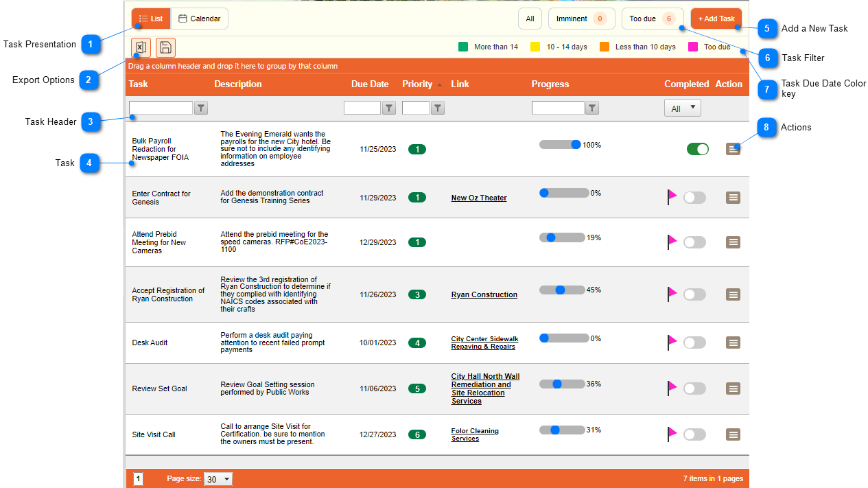Open the Ryan Construction link
This screenshot has width=868, height=488.
[x=484, y=294]
